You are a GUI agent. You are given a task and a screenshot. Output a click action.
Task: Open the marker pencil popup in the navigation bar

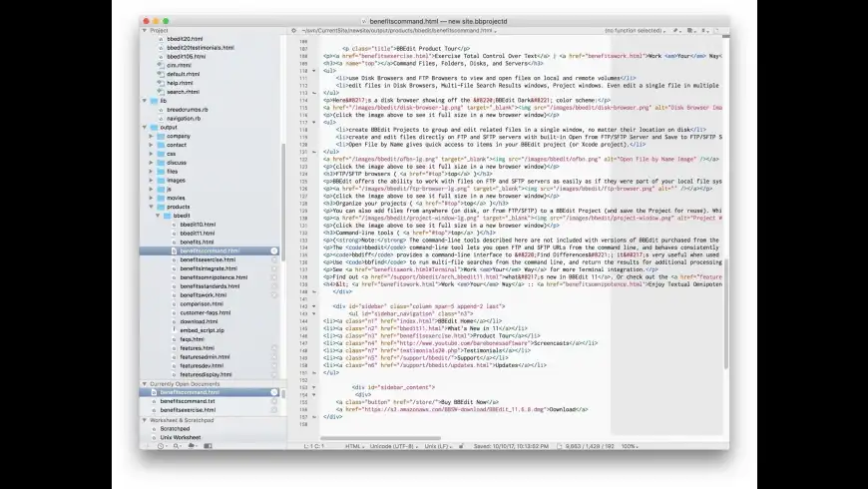pos(675,31)
